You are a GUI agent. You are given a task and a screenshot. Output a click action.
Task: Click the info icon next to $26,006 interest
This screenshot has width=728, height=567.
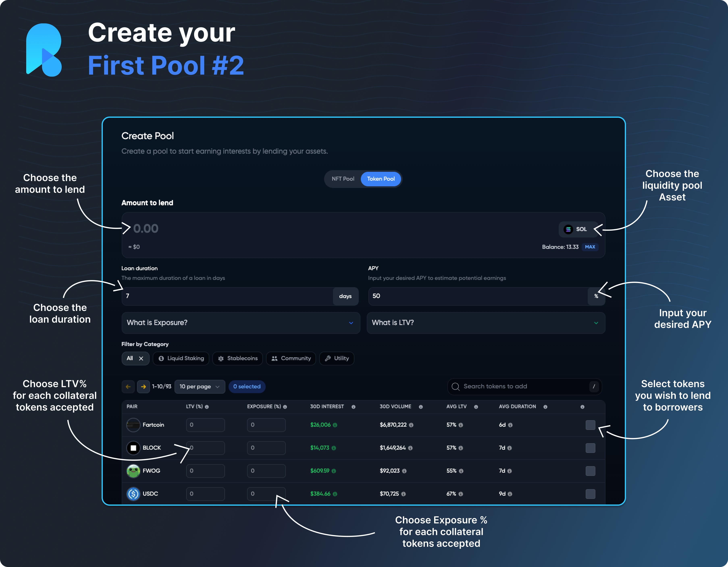(335, 425)
